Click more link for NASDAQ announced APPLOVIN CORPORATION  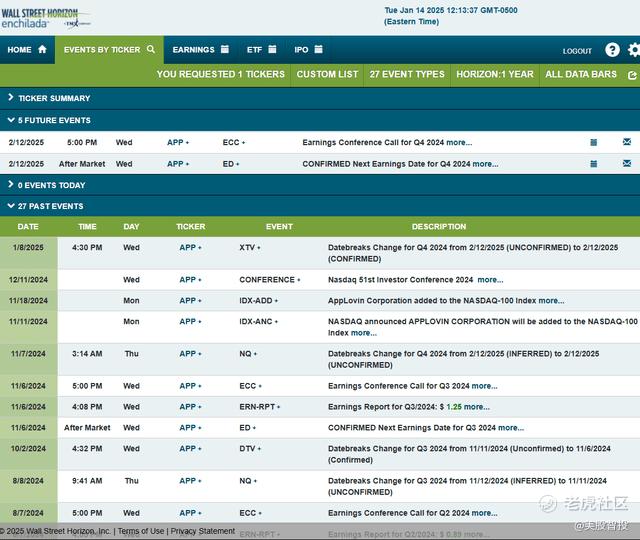[364, 333]
